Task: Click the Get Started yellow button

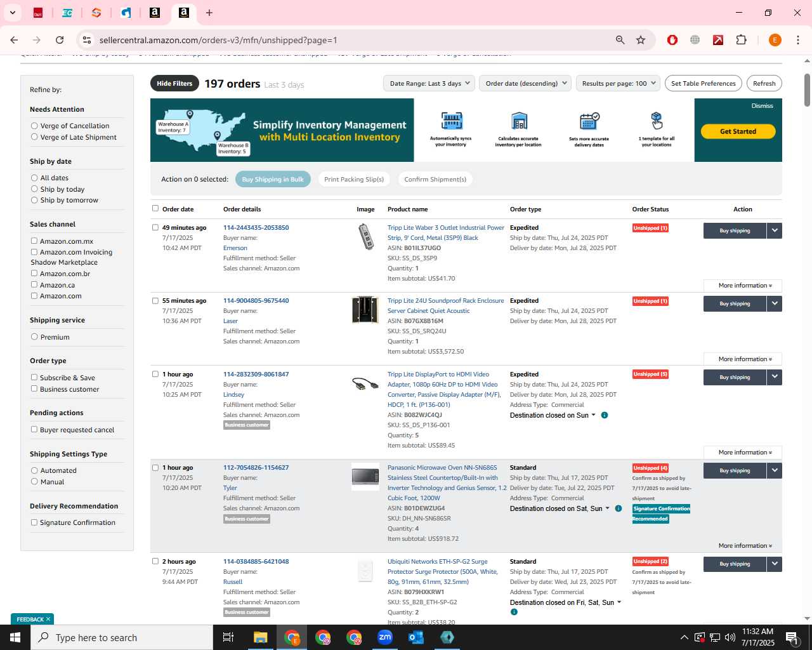Action: (738, 131)
